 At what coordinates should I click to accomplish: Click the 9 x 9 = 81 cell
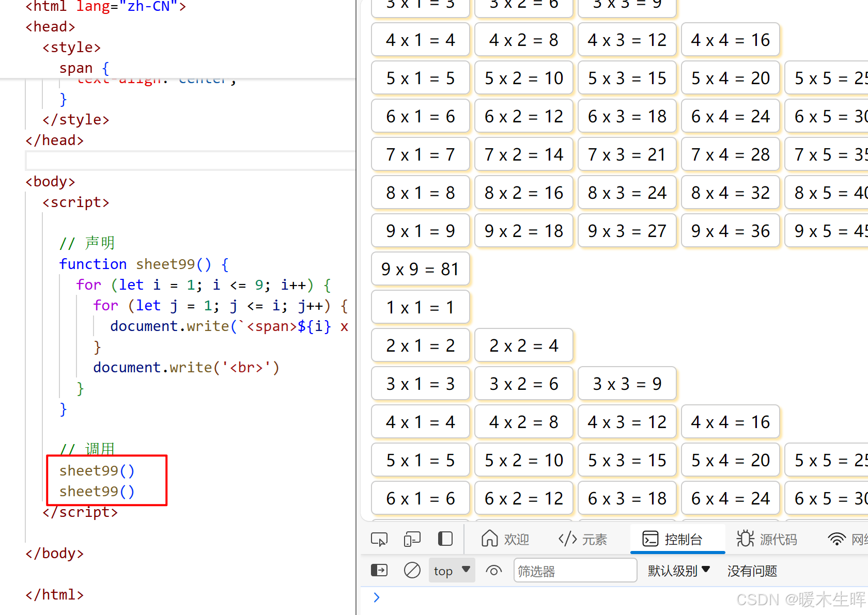click(x=421, y=269)
